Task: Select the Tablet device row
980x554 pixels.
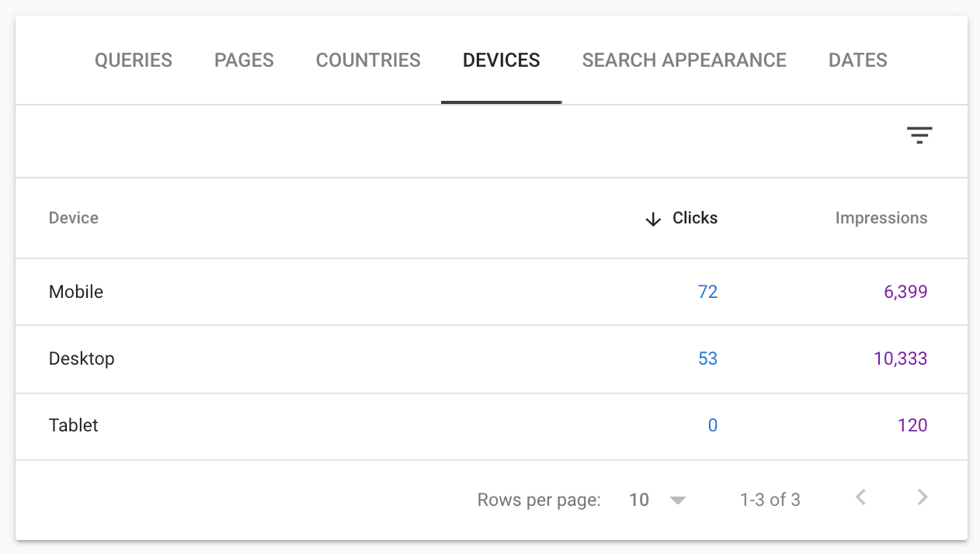Action: pyautogui.click(x=74, y=425)
